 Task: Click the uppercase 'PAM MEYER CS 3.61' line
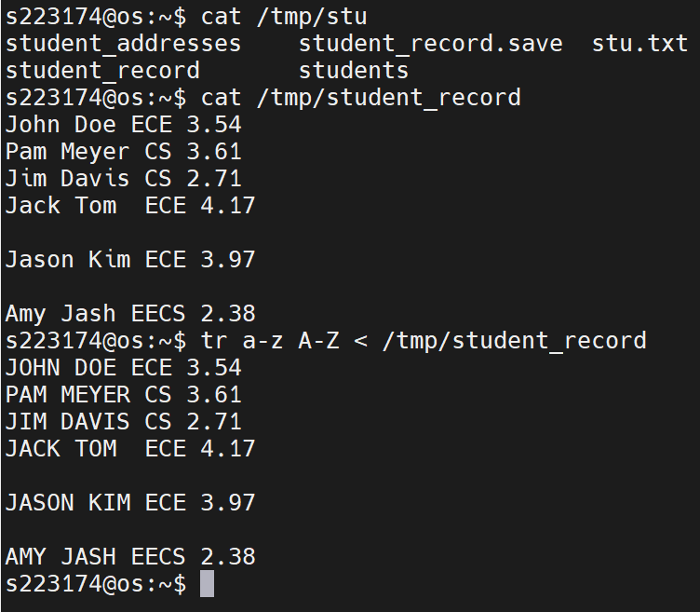123,395
